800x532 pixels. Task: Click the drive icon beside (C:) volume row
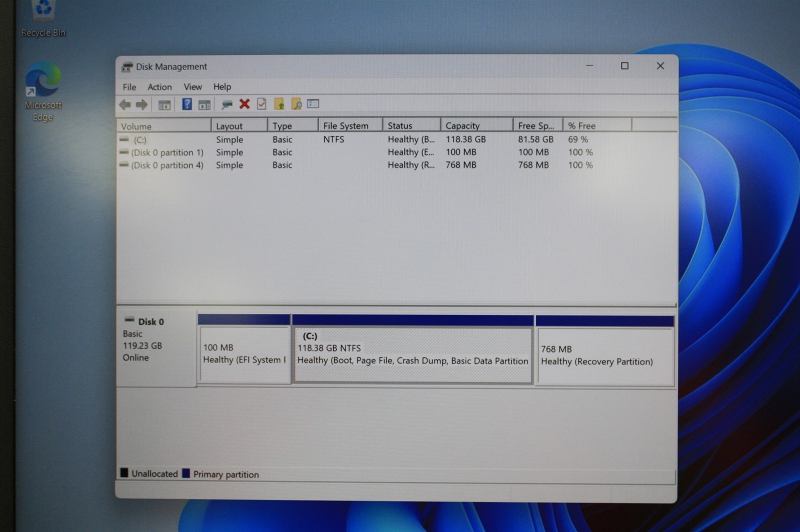(x=124, y=139)
